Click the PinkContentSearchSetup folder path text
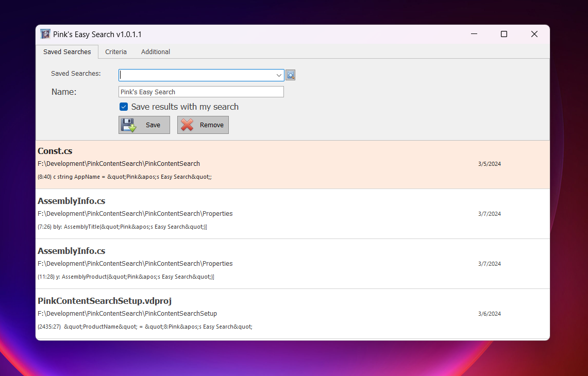This screenshot has width=588, height=376. pos(127,313)
